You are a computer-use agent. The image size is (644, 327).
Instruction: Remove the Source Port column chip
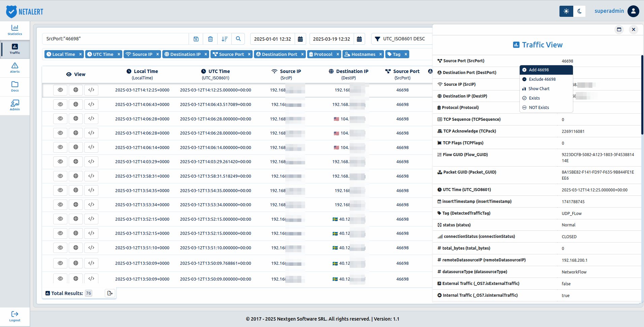249,54
